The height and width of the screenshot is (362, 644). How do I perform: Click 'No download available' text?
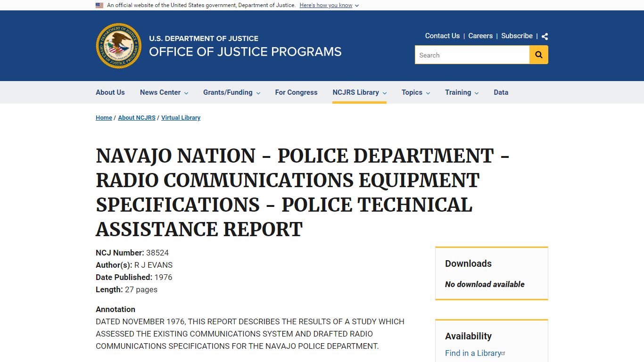[485, 284]
